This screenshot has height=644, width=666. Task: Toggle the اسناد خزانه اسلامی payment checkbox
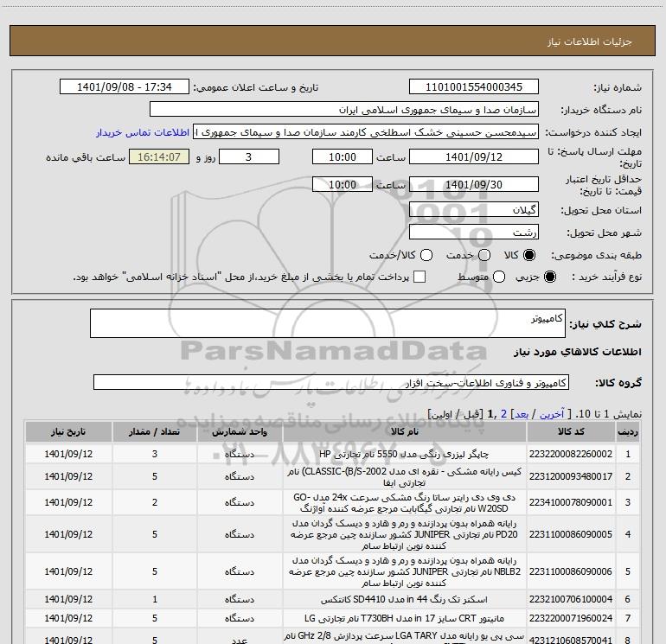click(419, 277)
